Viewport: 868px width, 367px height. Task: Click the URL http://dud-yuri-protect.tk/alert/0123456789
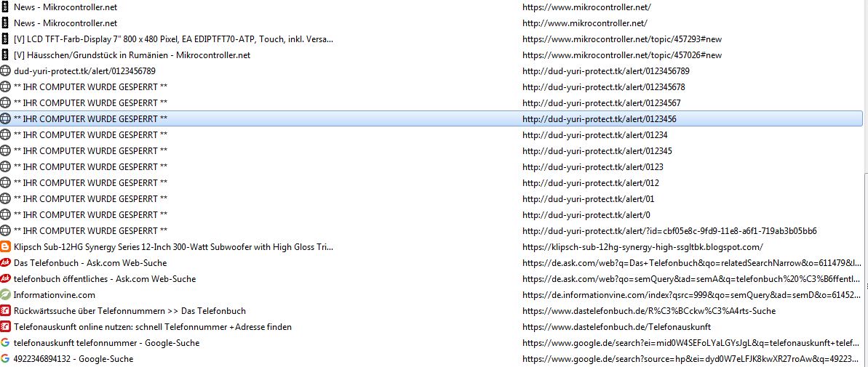(x=605, y=71)
